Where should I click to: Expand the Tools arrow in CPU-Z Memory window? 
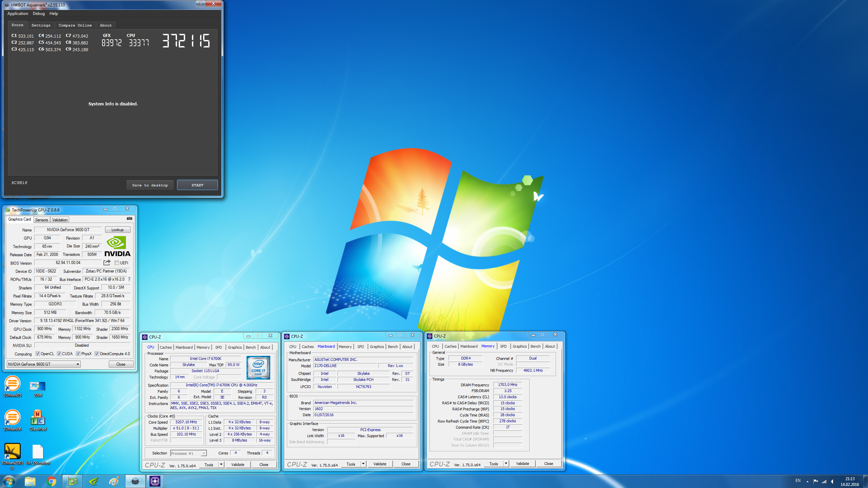click(506, 464)
